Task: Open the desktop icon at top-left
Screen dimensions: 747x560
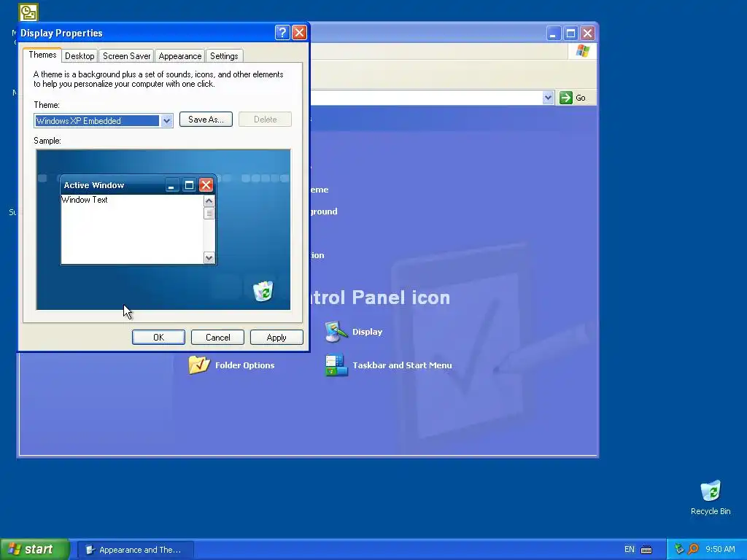Action: (28, 12)
